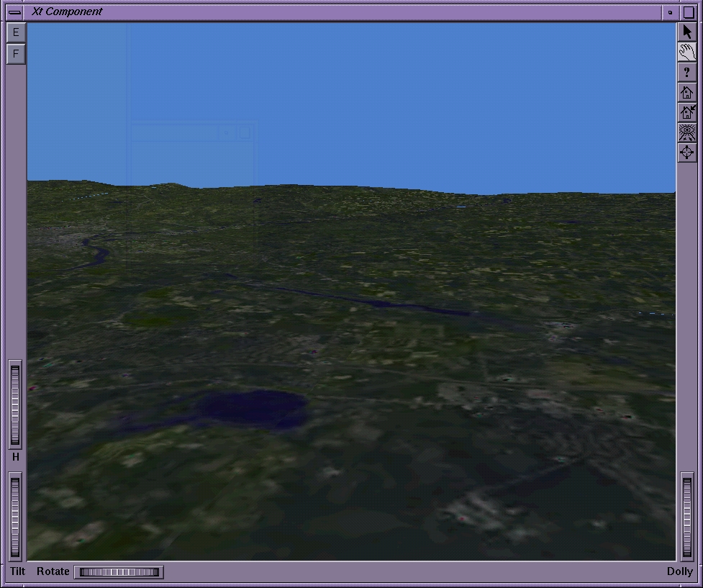Open the window menu button in title bar

pos(14,12)
